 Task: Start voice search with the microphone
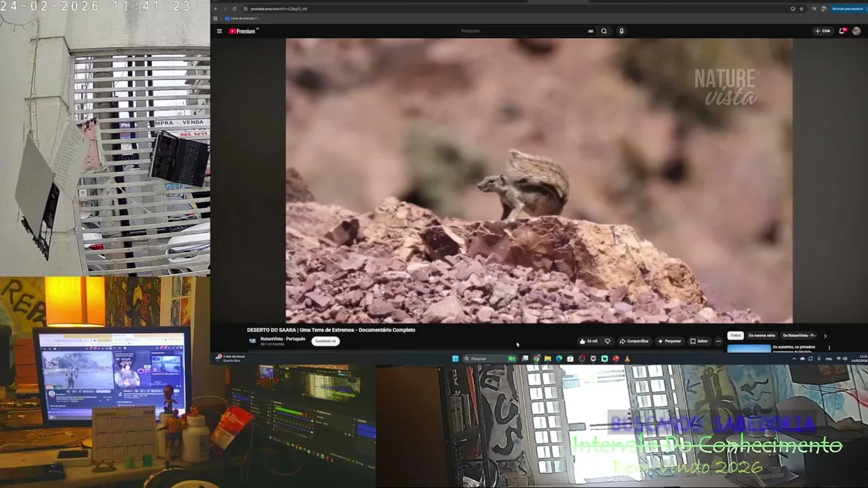(x=621, y=31)
